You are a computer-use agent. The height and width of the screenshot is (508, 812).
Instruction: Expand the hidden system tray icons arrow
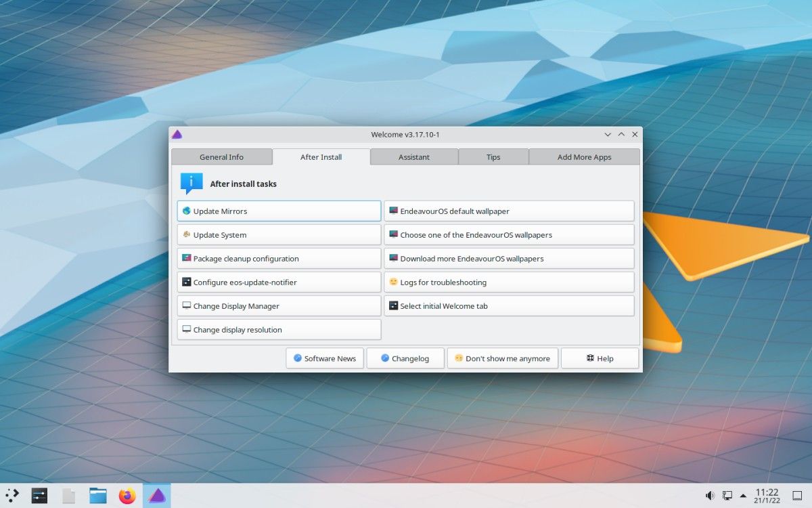(x=742, y=495)
